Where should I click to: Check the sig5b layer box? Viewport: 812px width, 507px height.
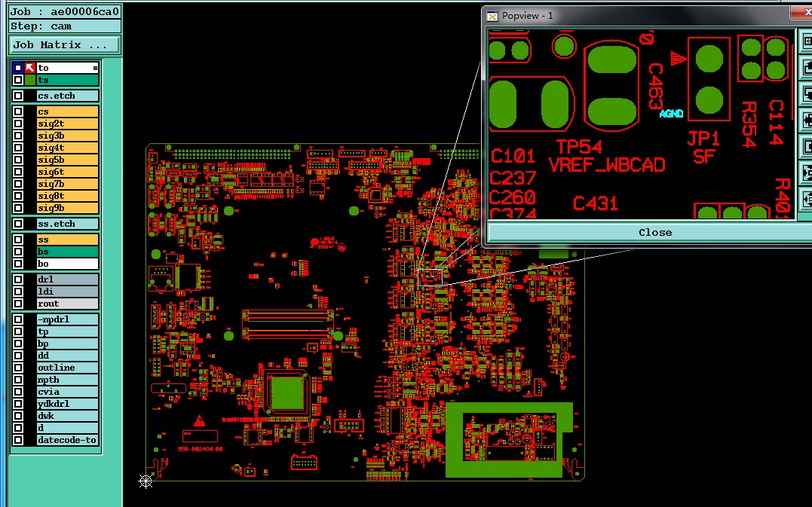(x=18, y=160)
